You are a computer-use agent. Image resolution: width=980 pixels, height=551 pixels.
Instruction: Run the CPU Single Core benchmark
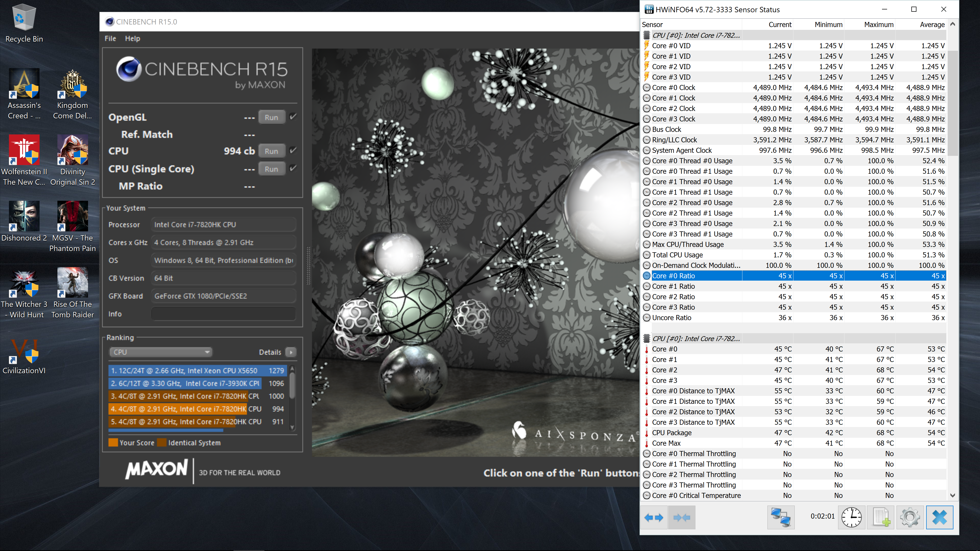pyautogui.click(x=272, y=169)
